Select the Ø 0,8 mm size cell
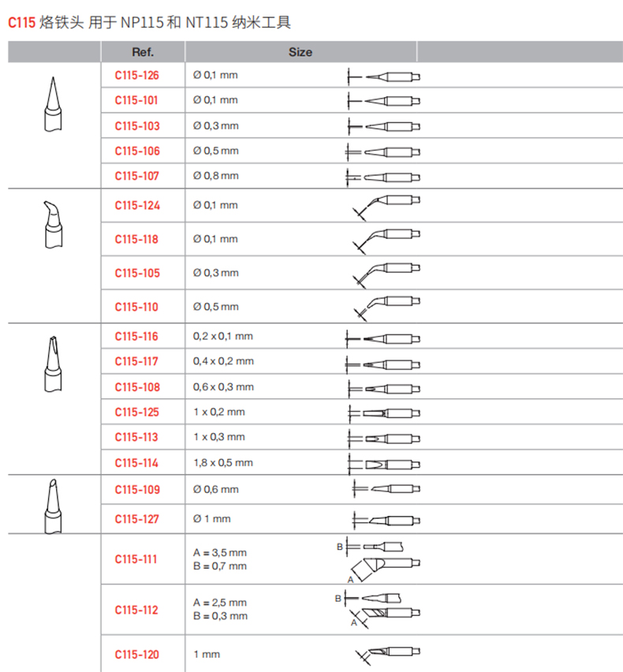 (x=215, y=176)
